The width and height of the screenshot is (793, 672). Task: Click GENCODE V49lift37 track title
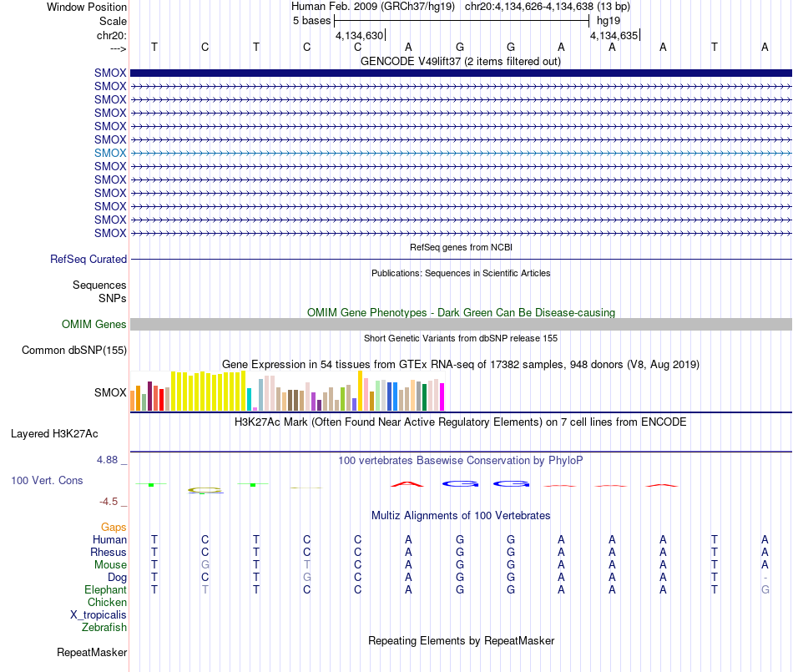click(x=461, y=61)
